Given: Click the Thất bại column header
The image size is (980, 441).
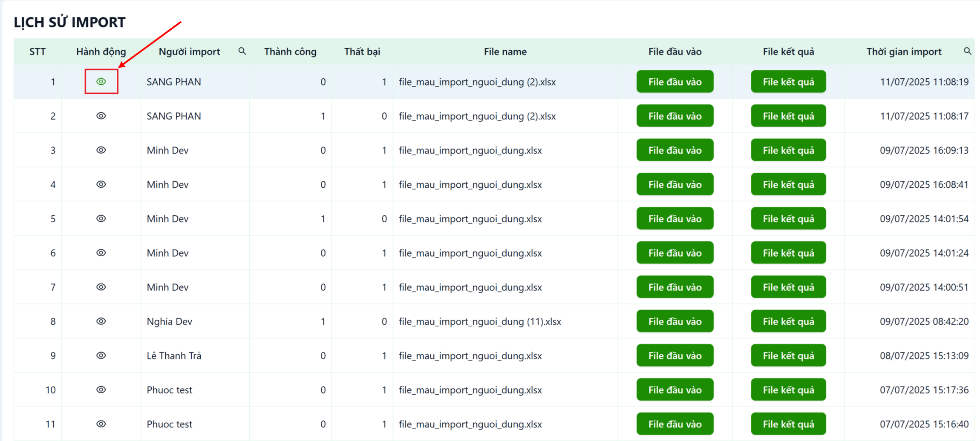Looking at the screenshot, I should click(x=362, y=52).
